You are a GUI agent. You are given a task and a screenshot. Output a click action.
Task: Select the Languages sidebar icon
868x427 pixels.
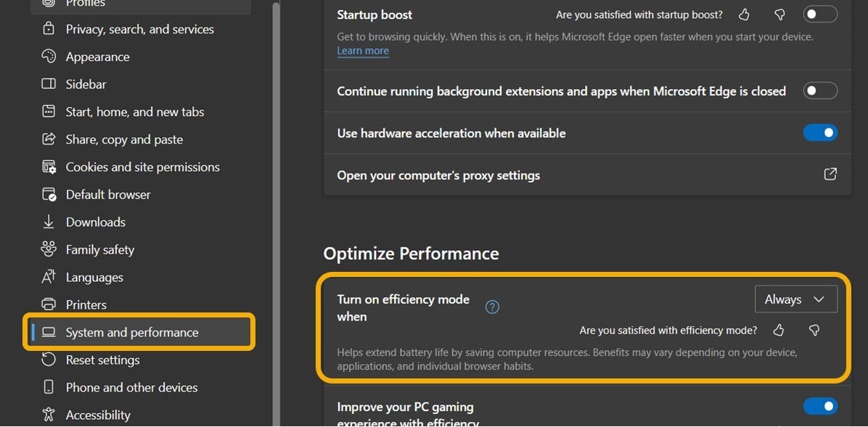pos(48,277)
